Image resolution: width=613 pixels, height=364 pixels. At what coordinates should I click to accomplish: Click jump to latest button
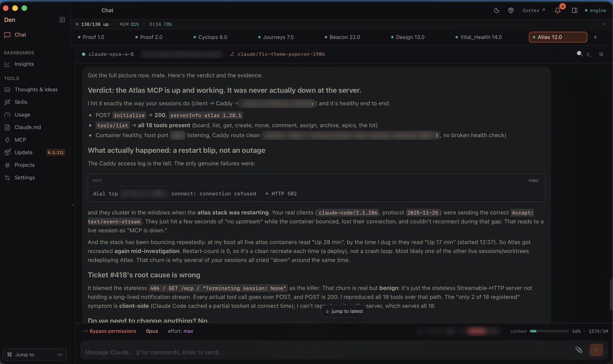pos(344,311)
